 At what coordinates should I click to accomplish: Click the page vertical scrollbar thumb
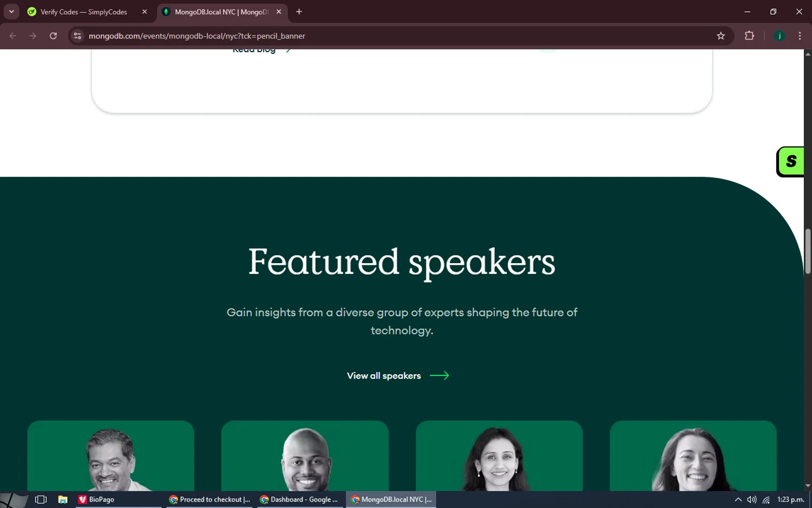click(808, 251)
